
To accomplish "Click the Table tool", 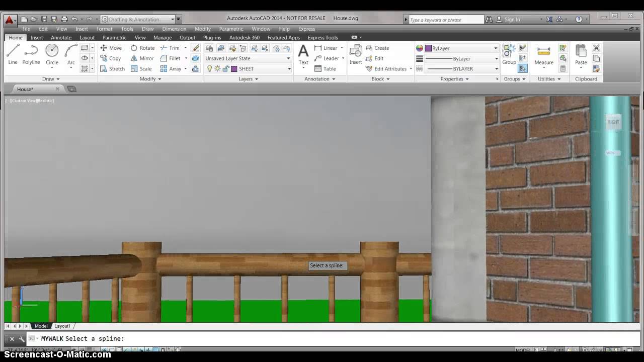I will 325,69.
